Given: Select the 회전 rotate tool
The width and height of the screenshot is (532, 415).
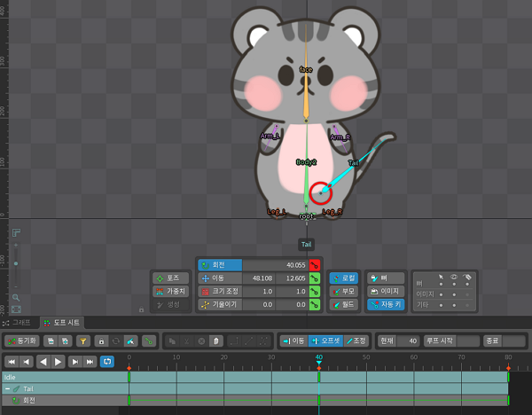Looking at the screenshot, I should 220,265.
